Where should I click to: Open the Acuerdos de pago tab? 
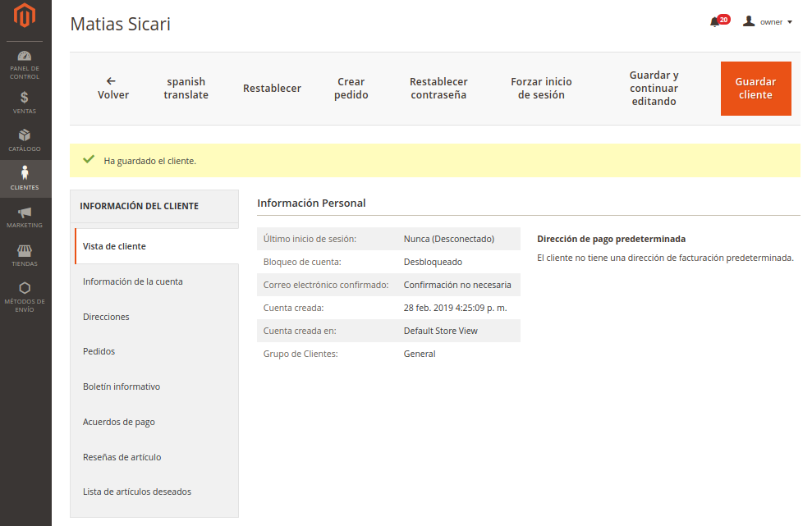157,422
